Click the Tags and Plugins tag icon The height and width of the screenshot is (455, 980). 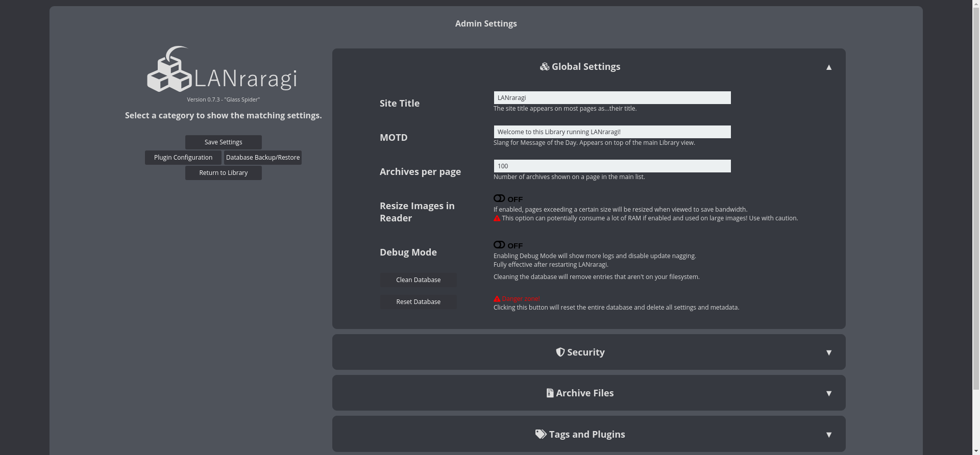tap(541, 434)
